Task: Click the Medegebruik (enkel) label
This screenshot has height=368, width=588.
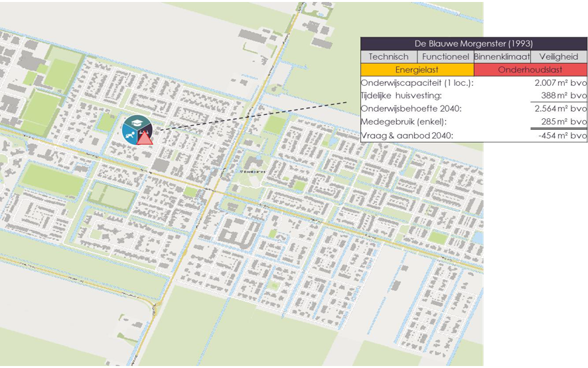Action: click(403, 122)
